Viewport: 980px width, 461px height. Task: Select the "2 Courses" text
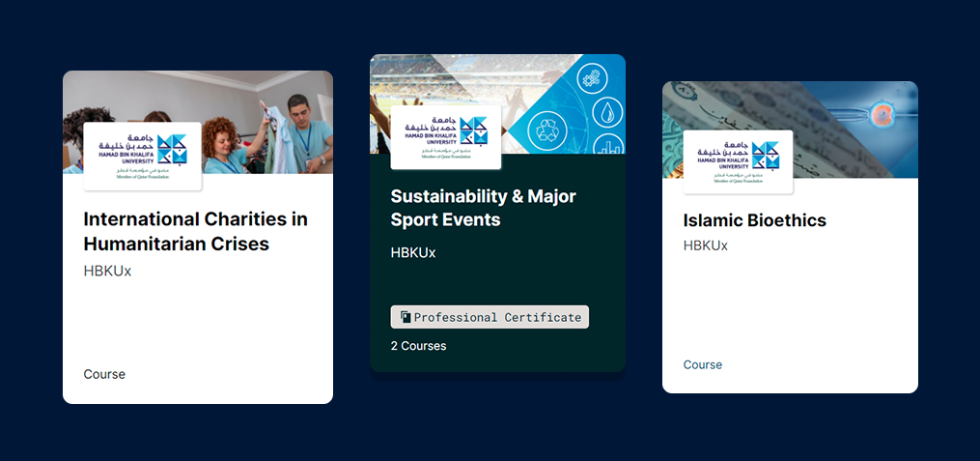point(418,346)
